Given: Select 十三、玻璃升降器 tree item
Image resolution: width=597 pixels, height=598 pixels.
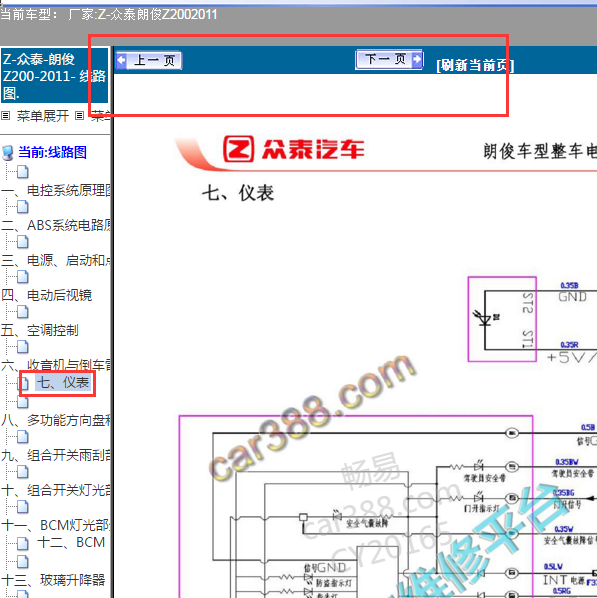Looking at the screenshot, I should click(53, 580).
